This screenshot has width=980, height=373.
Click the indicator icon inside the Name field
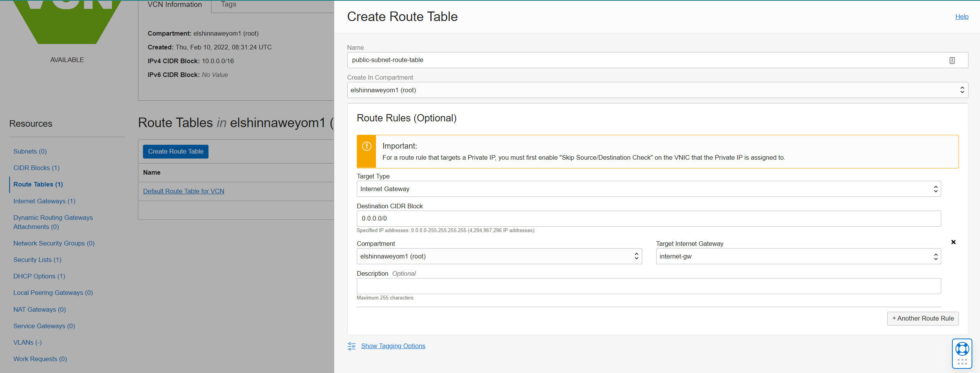pos(953,60)
